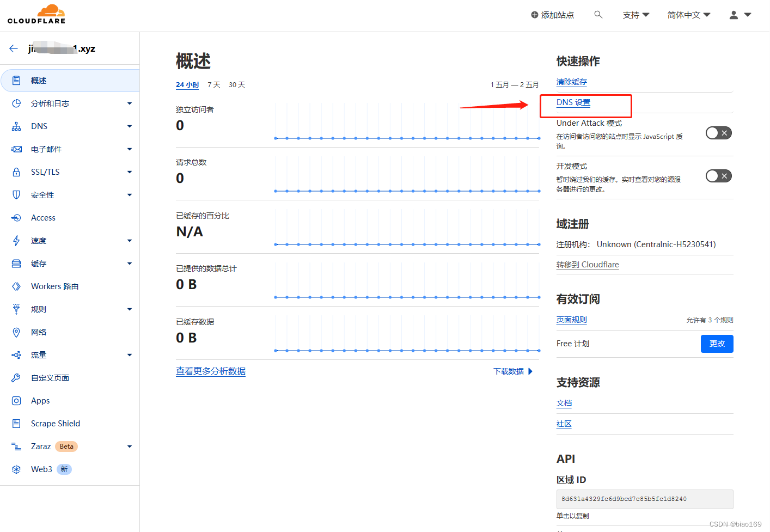Viewport: 770px width, 532px height.
Task: Click the Scrape Shield document icon
Action: pos(16,424)
